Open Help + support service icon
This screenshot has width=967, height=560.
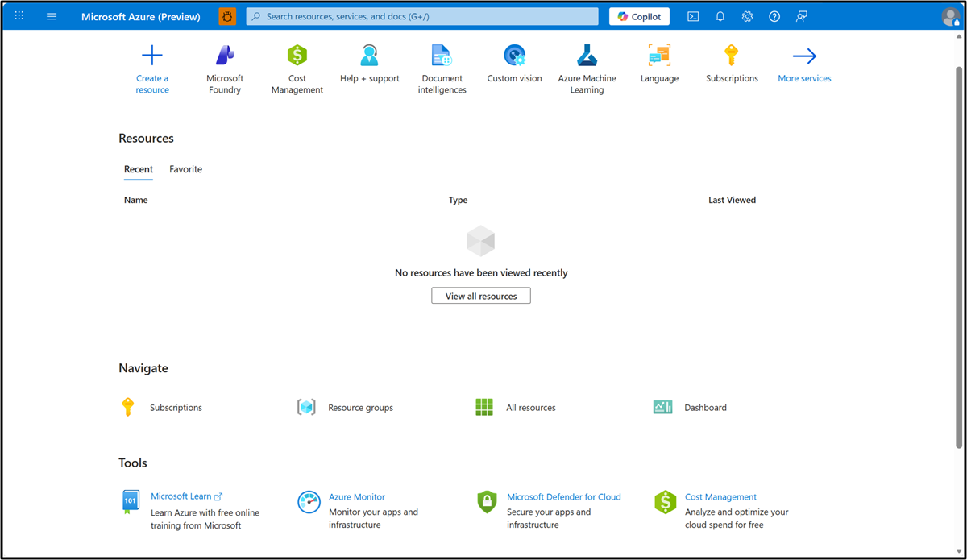click(370, 55)
